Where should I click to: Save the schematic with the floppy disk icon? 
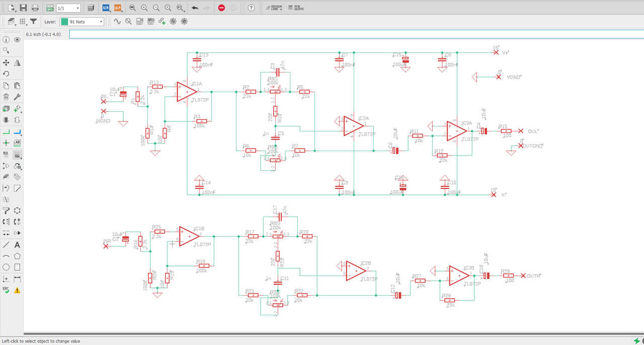23,8
